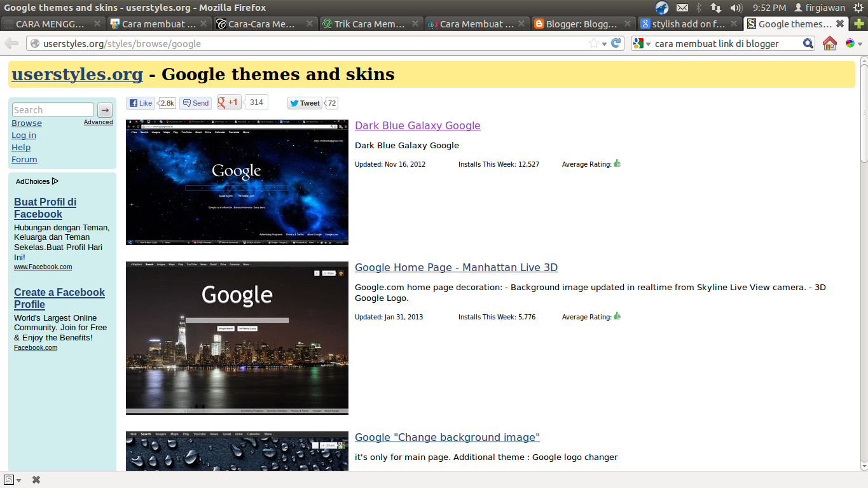Click the Twitter Tweet button
Screen dimensions: 868x488
point(305,103)
